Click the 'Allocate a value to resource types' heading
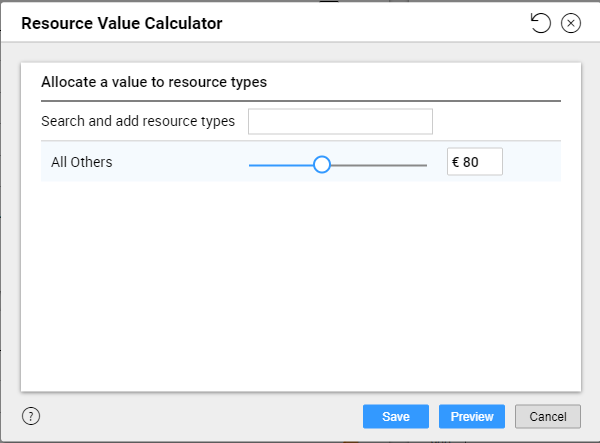The width and height of the screenshot is (600, 443). [x=154, y=82]
